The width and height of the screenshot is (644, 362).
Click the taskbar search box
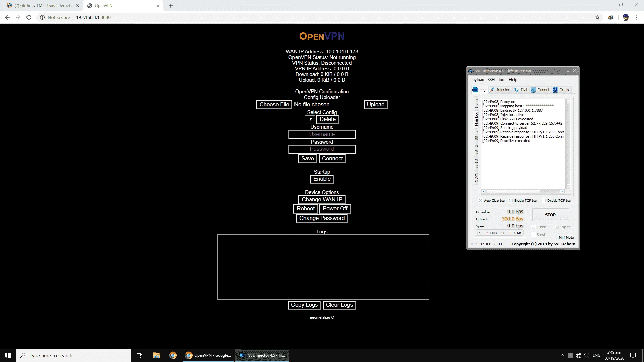[x=74, y=355]
